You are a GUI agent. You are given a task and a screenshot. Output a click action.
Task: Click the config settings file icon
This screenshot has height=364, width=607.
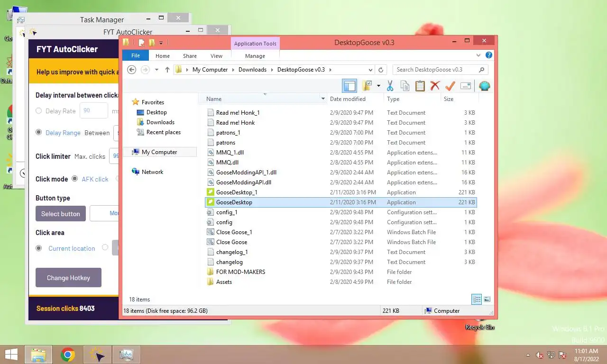coord(211,222)
